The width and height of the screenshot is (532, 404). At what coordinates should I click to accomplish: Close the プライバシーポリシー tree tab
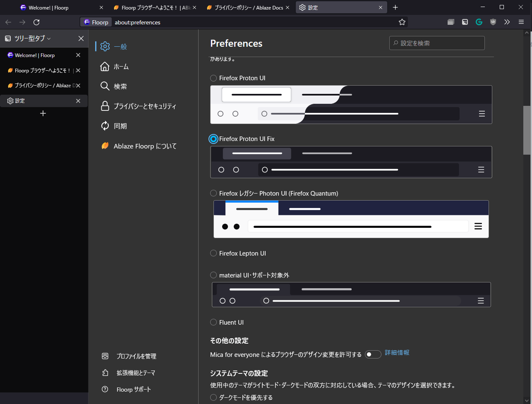[x=78, y=86]
